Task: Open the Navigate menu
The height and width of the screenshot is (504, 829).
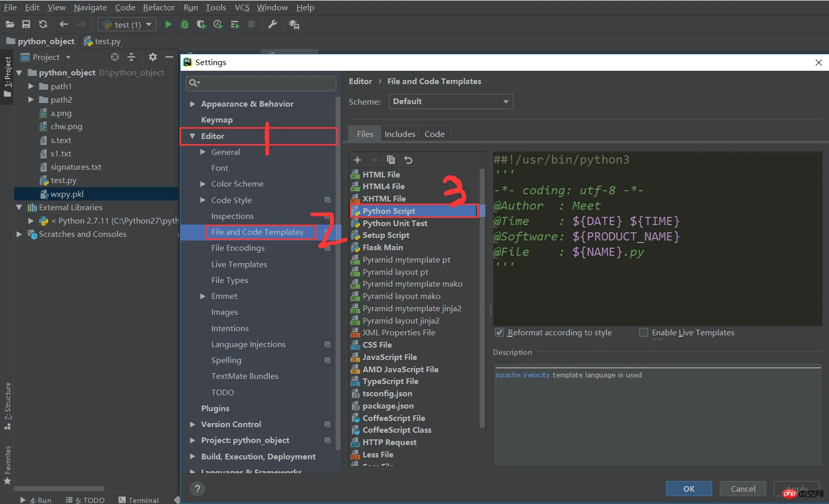Action: 90,7
